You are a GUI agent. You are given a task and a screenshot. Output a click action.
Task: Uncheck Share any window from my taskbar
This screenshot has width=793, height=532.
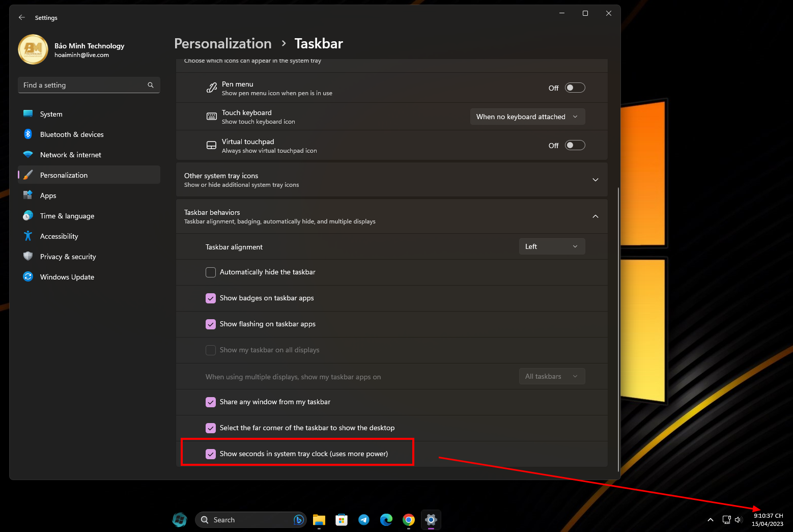(x=211, y=402)
